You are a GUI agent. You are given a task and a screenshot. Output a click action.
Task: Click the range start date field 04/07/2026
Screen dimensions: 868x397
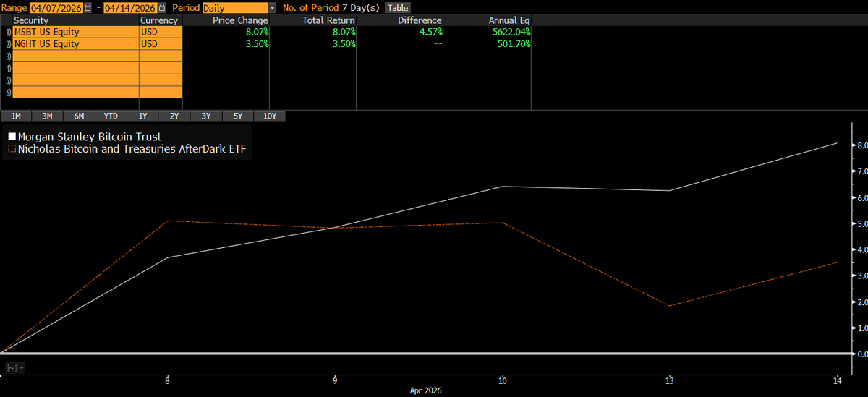[x=56, y=7]
